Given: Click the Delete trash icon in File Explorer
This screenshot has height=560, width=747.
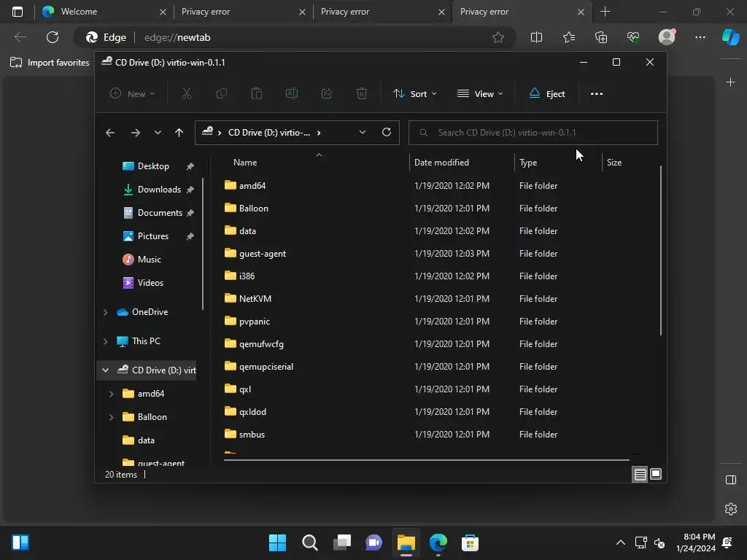Looking at the screenshot, I should point(362,94).
